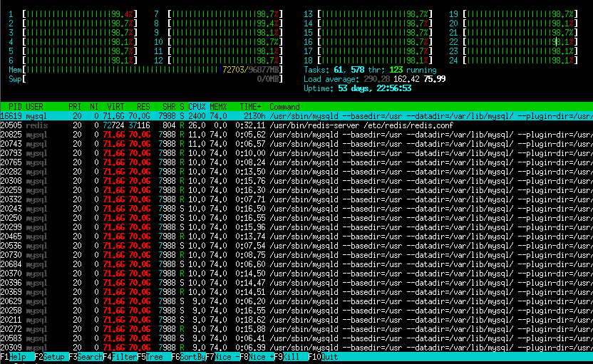This screenshot has width=593, height=364.
Task: Select mysqld thread row PID 20730
Action: 296,255
